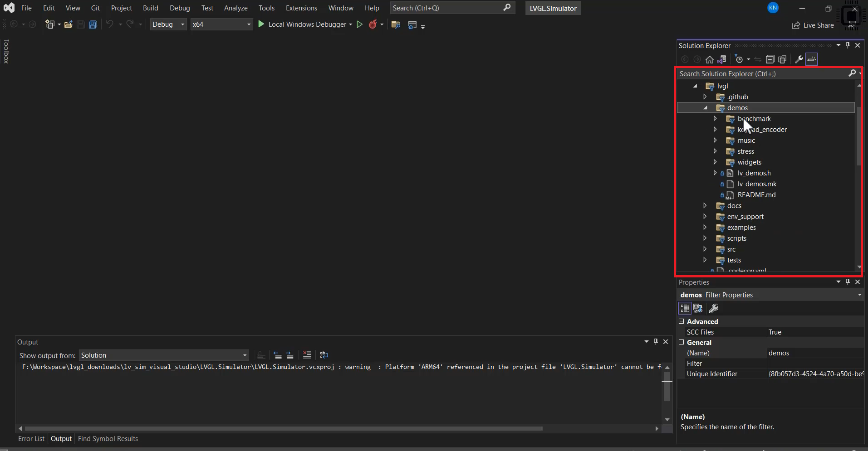Viewport: 868px width, 451px height.
Task: Click the Open File folder icon
Action: pyautogui.click(x=69, y=24)
